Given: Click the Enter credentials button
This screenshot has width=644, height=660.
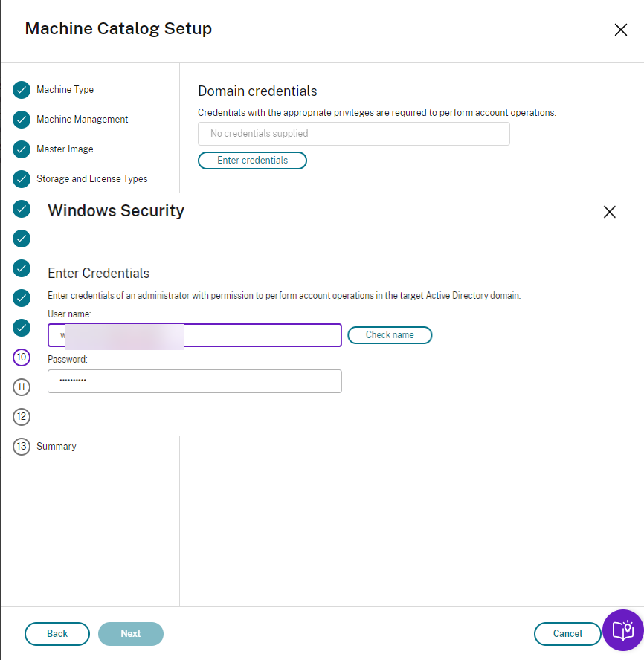Looking at the screenshot, I should coord(252,161).
